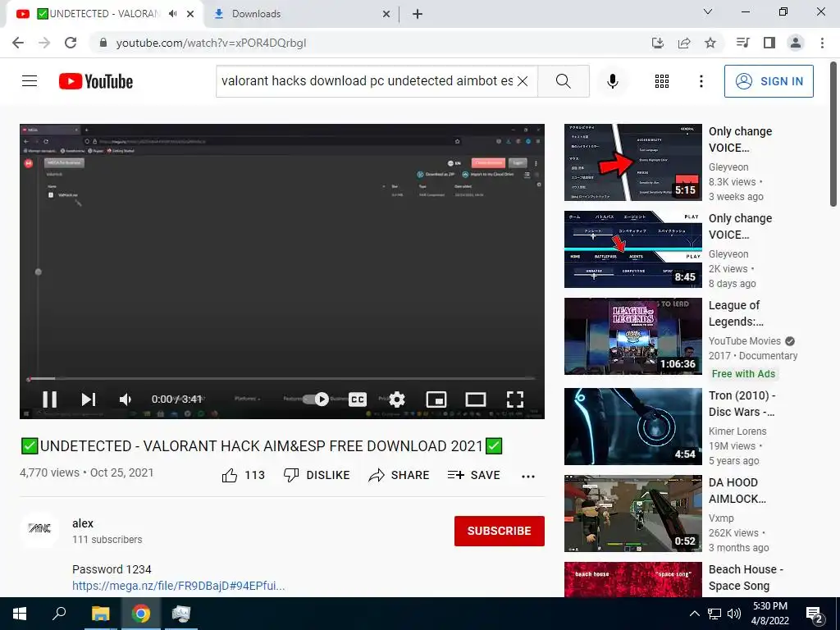Open the 5:15 Only change VOICE thumbnail
The image size is (840, 630).
(x=632, y=162)
